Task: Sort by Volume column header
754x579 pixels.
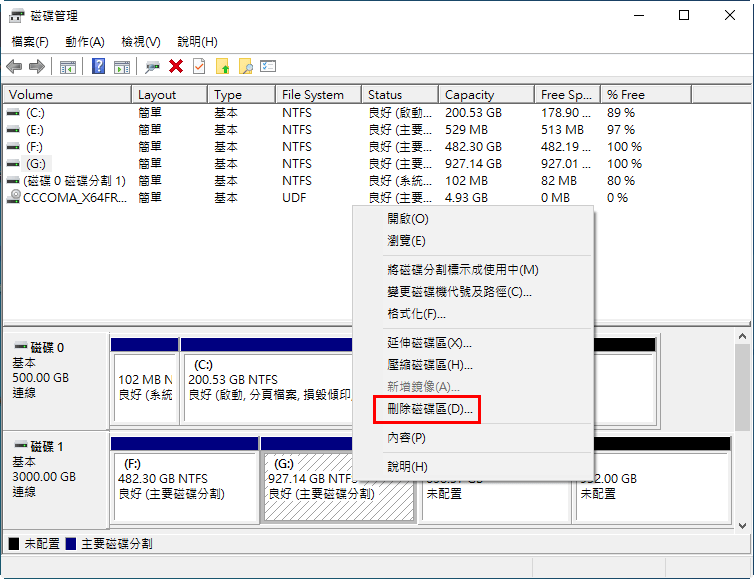Action: [x=67, y=95]
